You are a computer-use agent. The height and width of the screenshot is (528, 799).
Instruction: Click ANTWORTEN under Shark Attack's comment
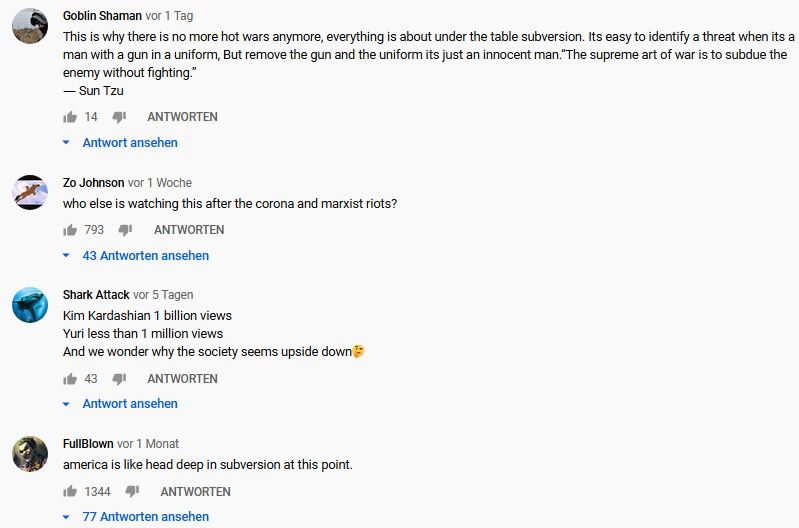182,379
